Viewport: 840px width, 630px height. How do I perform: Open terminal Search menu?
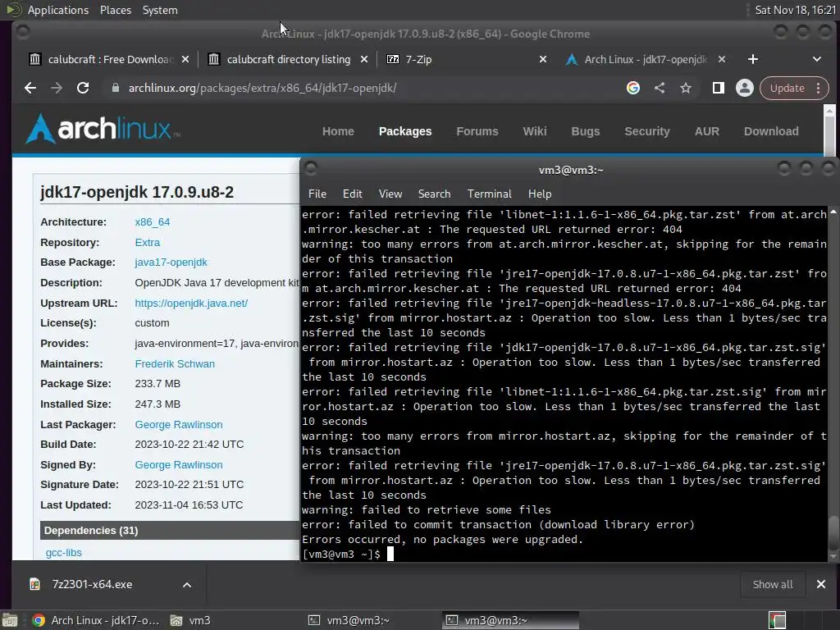(435, 194)
